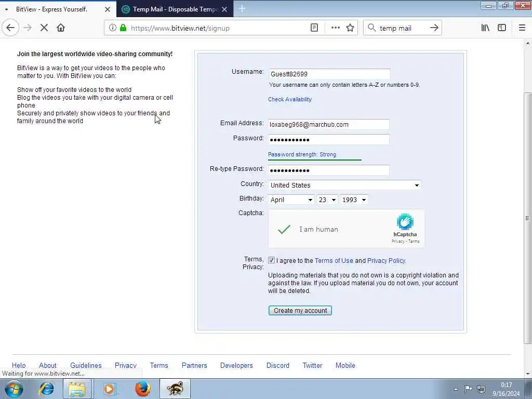Viewport: 532px width, 399px height.
Task: Open the Windows Start button
Action: pyautogui.click(x=14, y=389)
